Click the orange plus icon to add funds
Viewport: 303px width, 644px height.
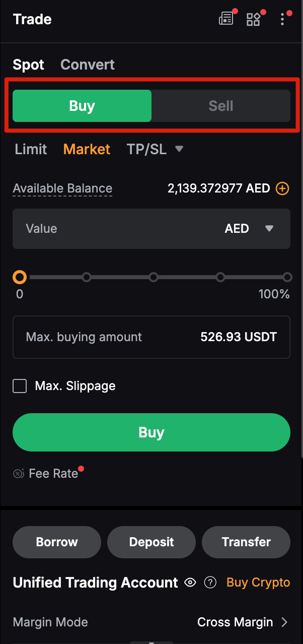(x=282, y=188)
